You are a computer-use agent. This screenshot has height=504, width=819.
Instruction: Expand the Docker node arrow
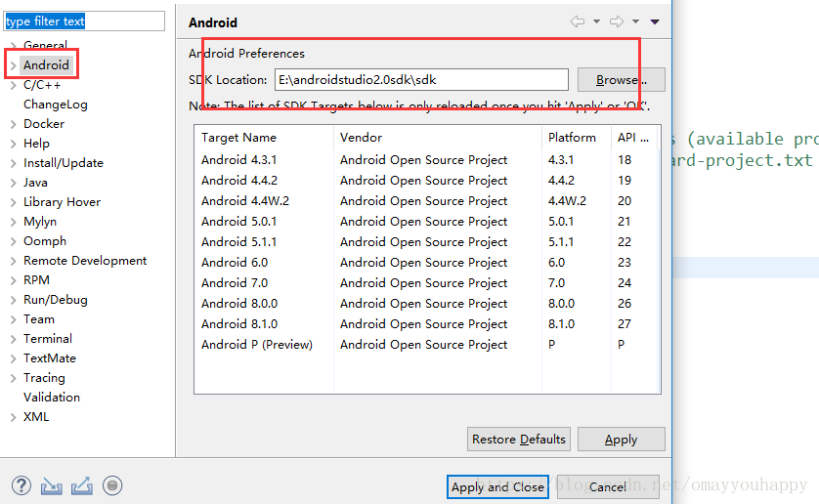(x=14, y=124)
